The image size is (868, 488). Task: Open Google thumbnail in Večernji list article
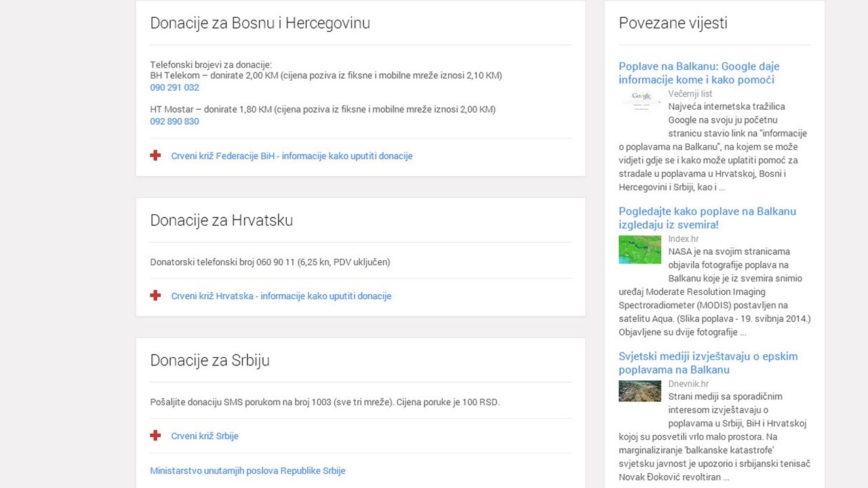click(639, 100)
